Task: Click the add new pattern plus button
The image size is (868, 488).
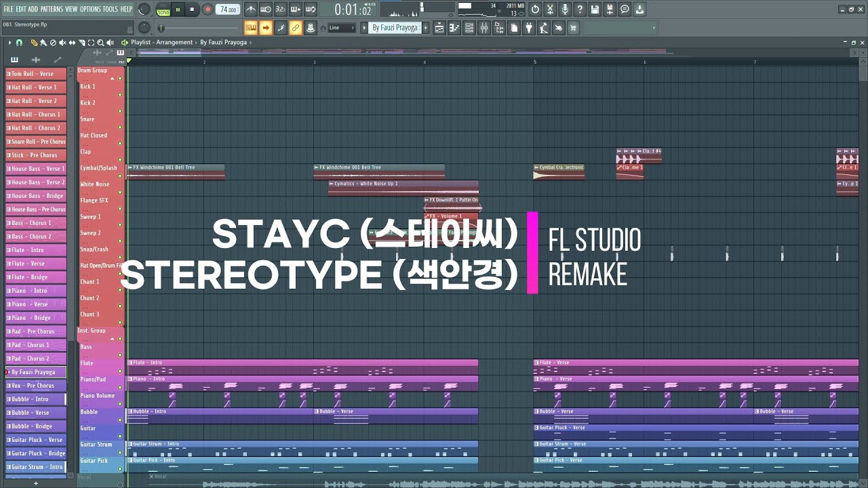Action: [x=425, y=28]
